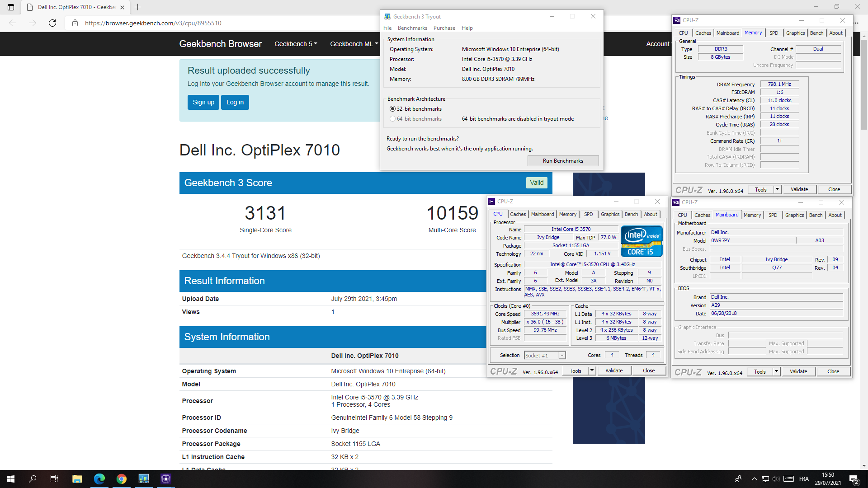Open Tools dropdown arrow in CPU-Z Memory window
Screen dimensions: 868x488
[777, 189]
